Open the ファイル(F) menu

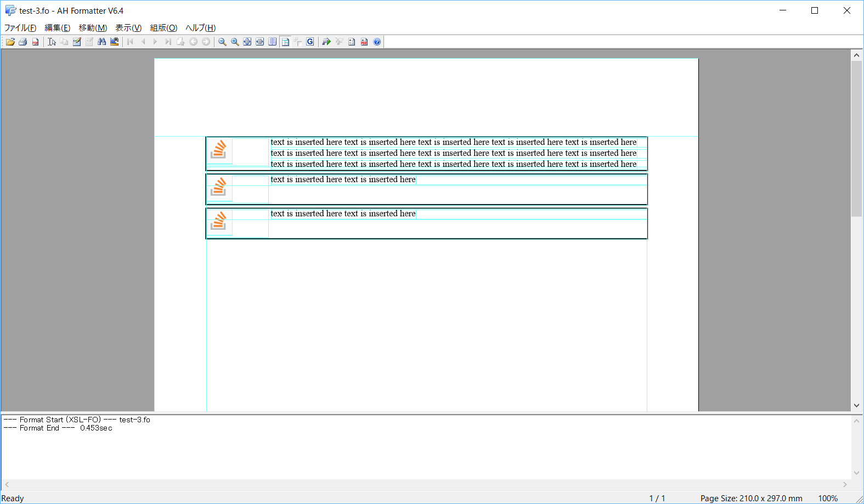tap(20, 28)
